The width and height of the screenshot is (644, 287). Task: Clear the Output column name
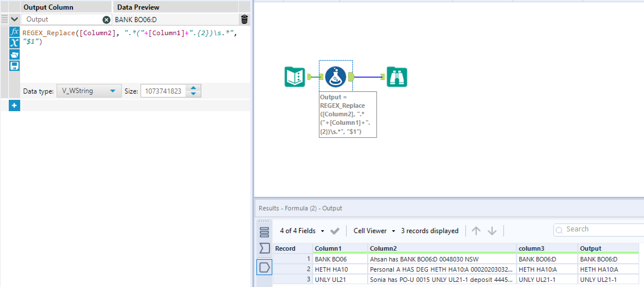106,20
